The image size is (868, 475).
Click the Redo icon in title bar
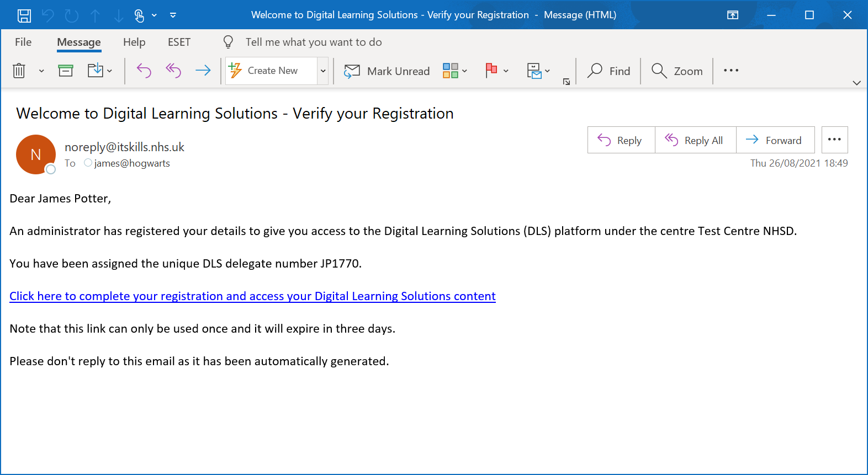(x=72, y=15)
